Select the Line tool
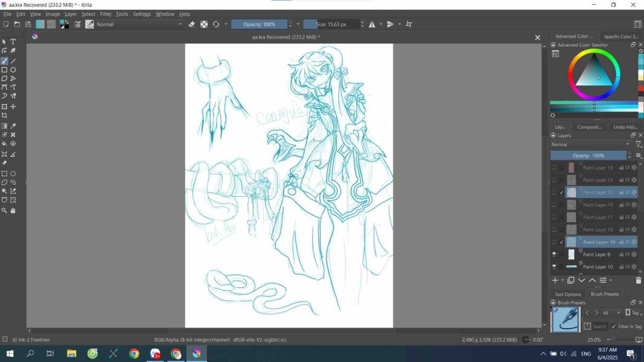 [x=13, y=61]
